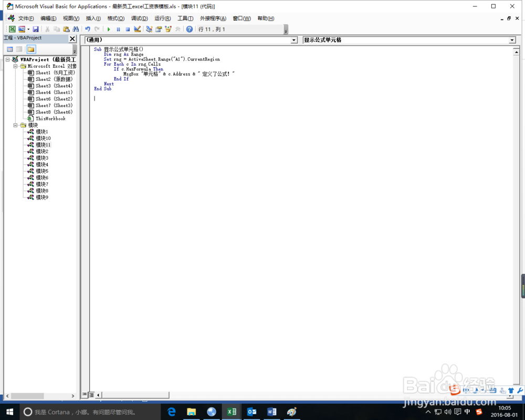Select Sheet8 (Sheet6) in project tree

pyautogui.click(x=50, y=112)
